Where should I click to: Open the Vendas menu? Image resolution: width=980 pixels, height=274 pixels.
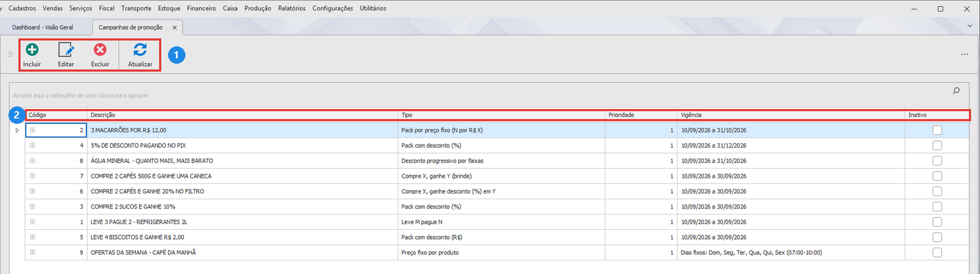coord(53,9)
